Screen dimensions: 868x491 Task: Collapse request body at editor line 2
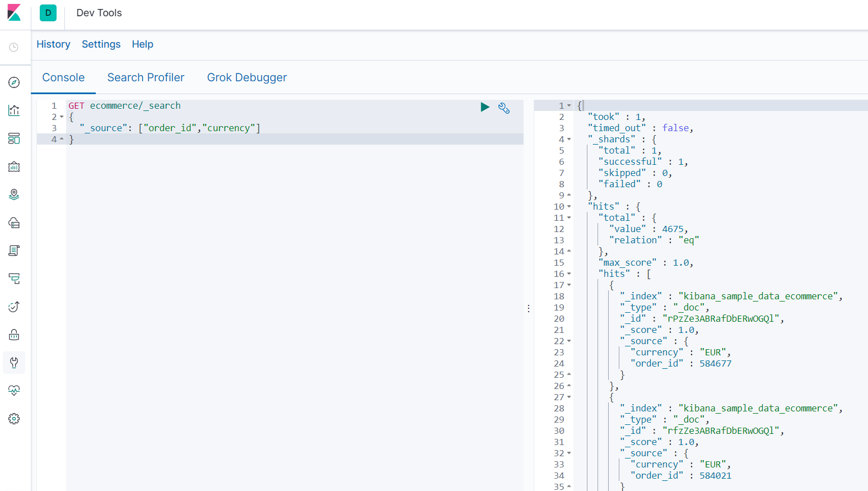(x=62, y=117)
